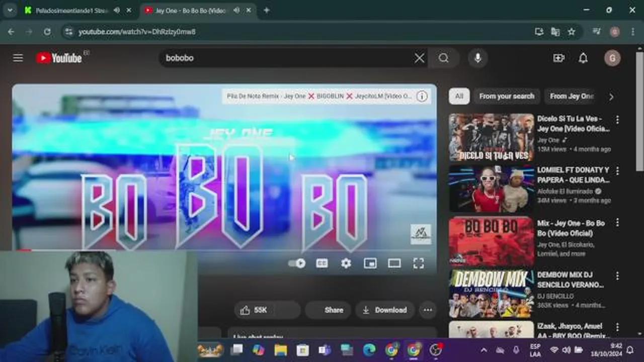Reload the current page

(47, 32)
